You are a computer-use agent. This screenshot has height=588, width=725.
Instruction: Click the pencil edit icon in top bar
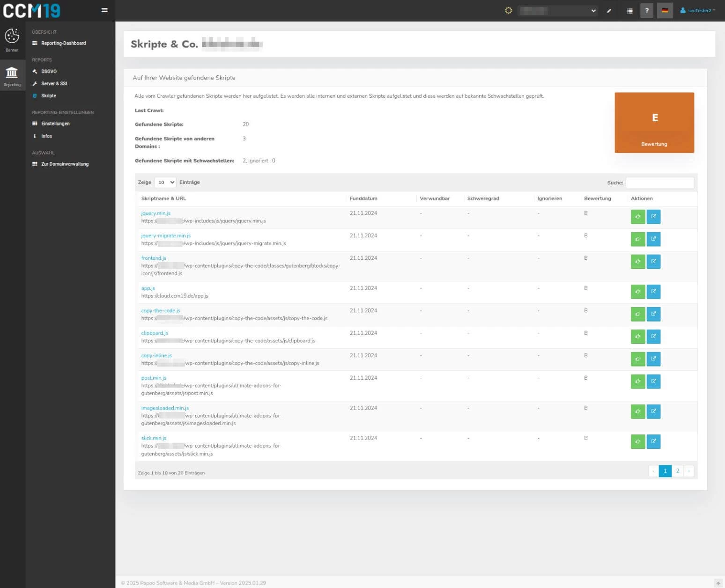click(x=609, y=11)
